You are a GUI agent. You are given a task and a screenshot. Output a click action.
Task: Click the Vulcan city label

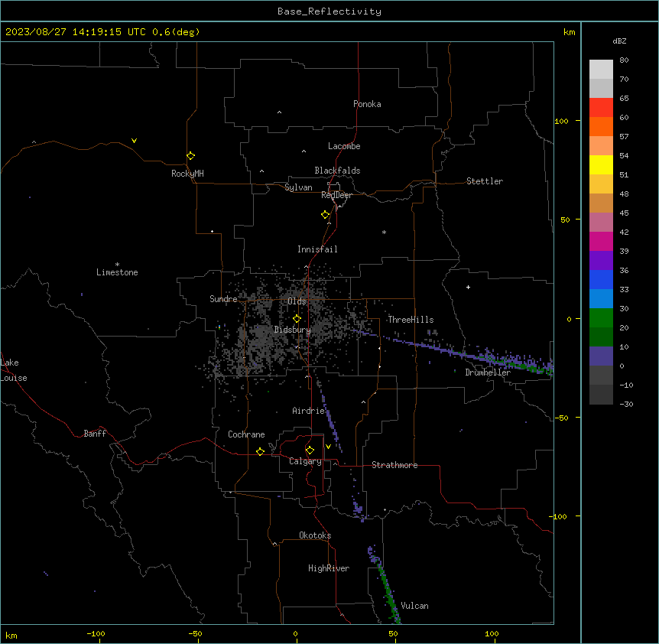[x=415, y=606]
